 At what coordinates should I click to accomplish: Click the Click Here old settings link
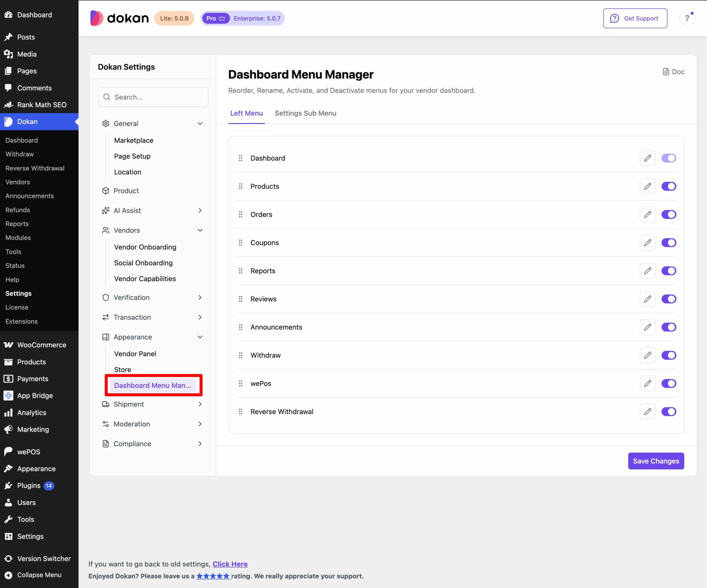(230, 564)
